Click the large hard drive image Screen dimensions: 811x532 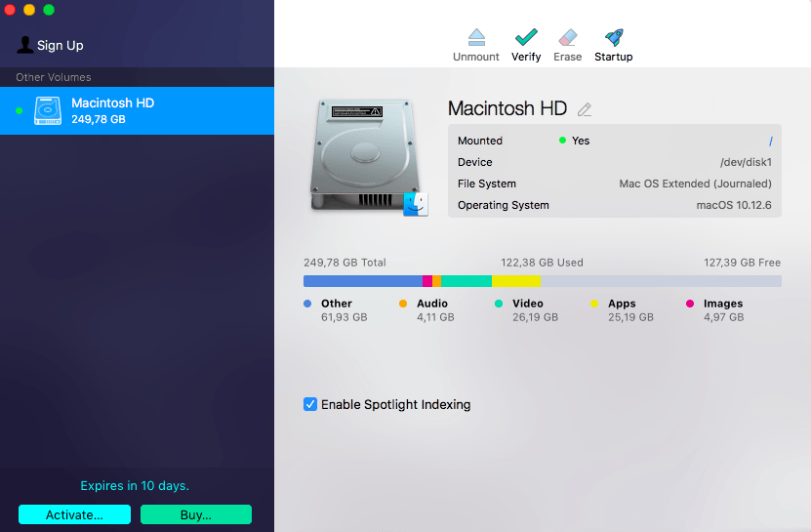[367, 156]
